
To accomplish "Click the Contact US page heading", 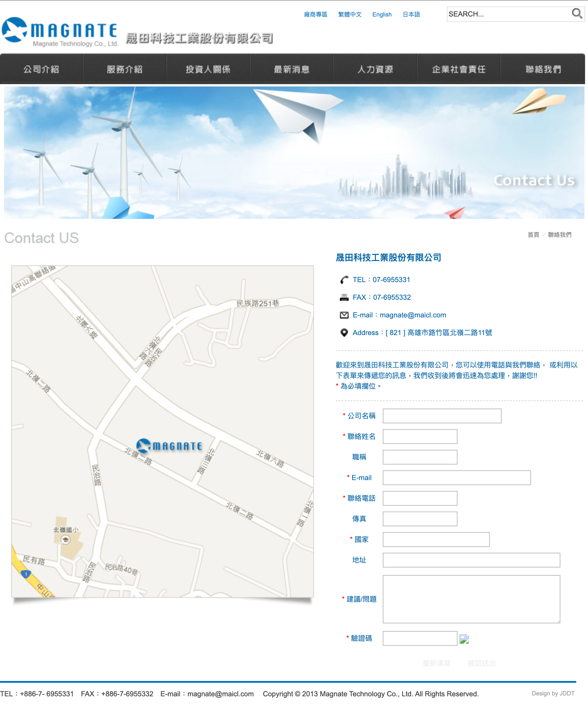I will click(x=41, y=238).
